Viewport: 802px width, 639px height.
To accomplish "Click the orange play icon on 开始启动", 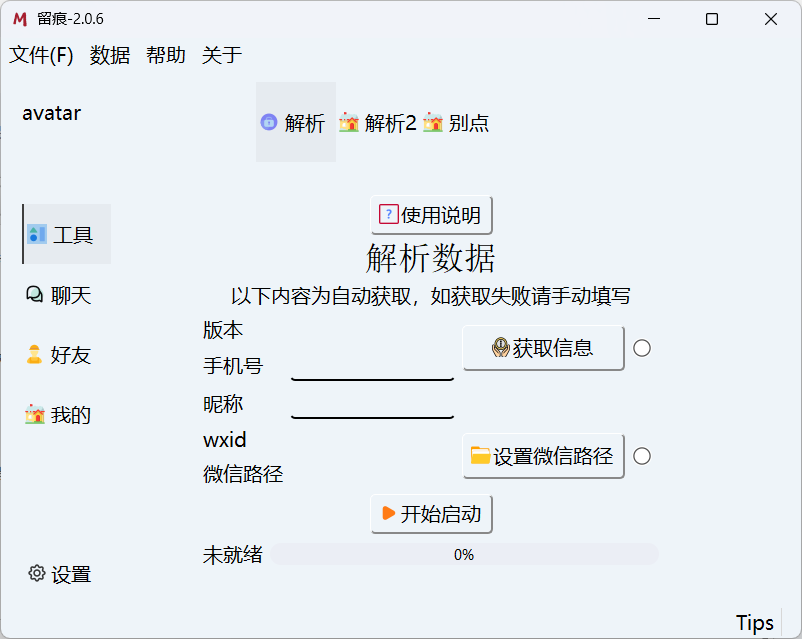I will 390,514.
